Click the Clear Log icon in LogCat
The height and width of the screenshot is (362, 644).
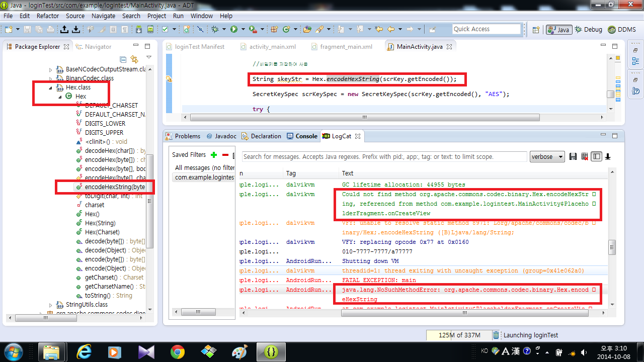point(585,156)
